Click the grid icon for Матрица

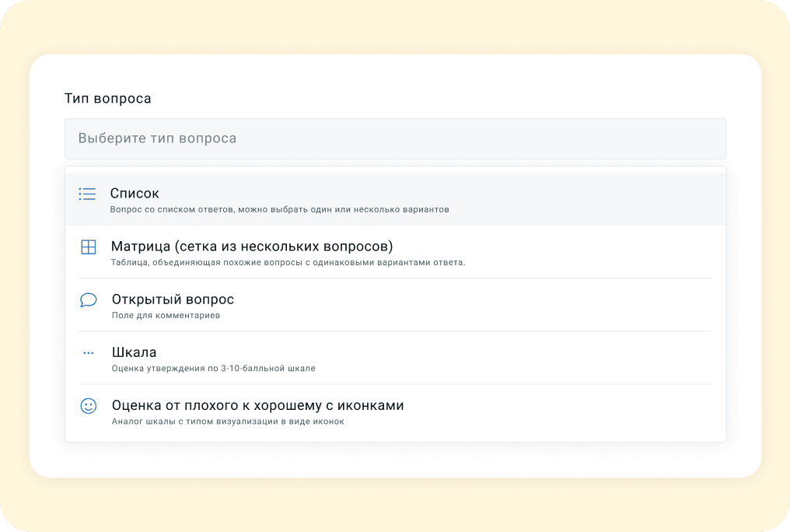[x=89, y=247]
